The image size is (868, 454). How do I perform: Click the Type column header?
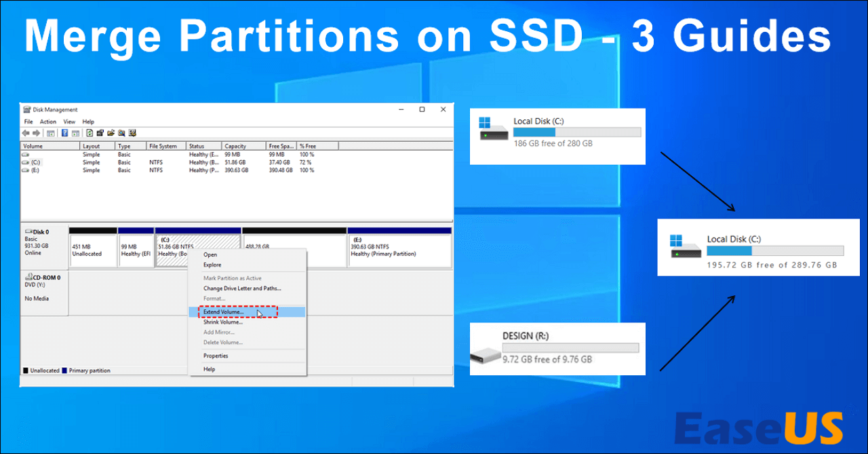coord(131,146)
